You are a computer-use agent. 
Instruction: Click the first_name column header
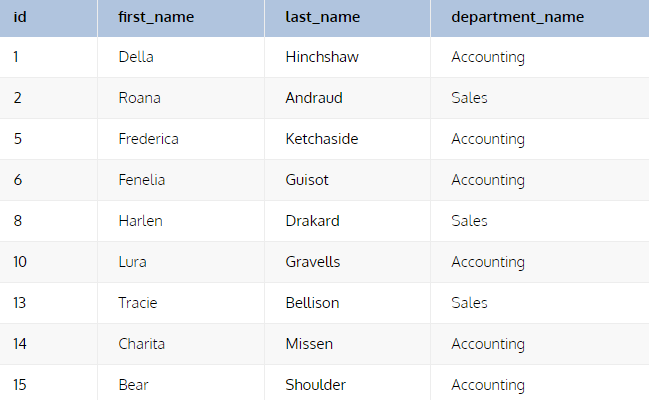tap(156, 17)
